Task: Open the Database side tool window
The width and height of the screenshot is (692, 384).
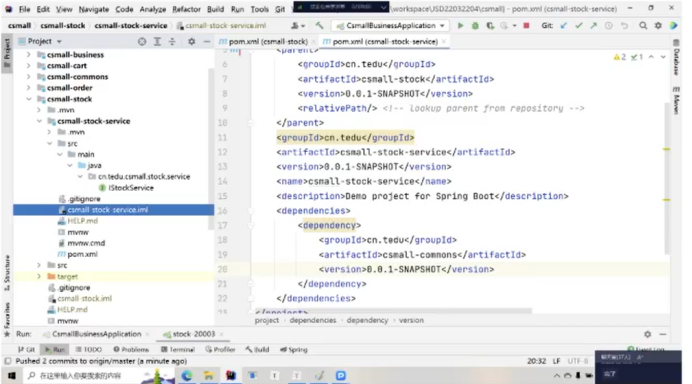Action: point(676,58)
